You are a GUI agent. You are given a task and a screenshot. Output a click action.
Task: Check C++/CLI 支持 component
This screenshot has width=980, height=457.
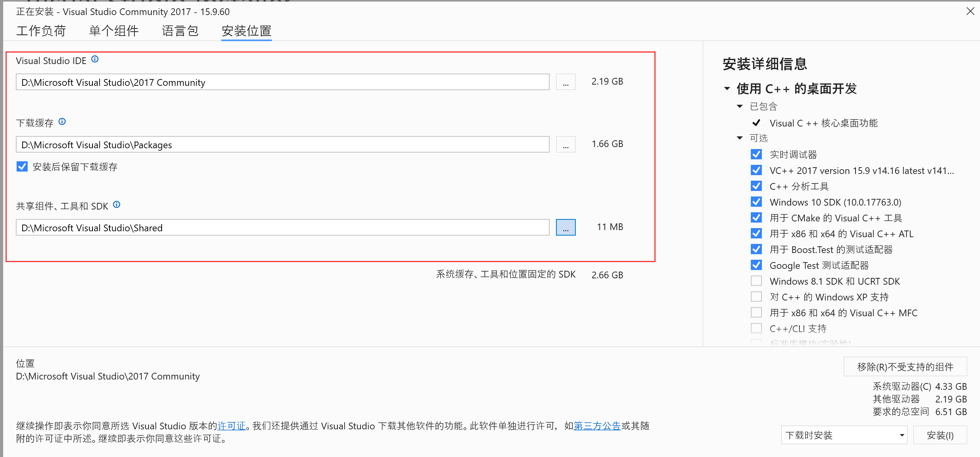point(756,329)
